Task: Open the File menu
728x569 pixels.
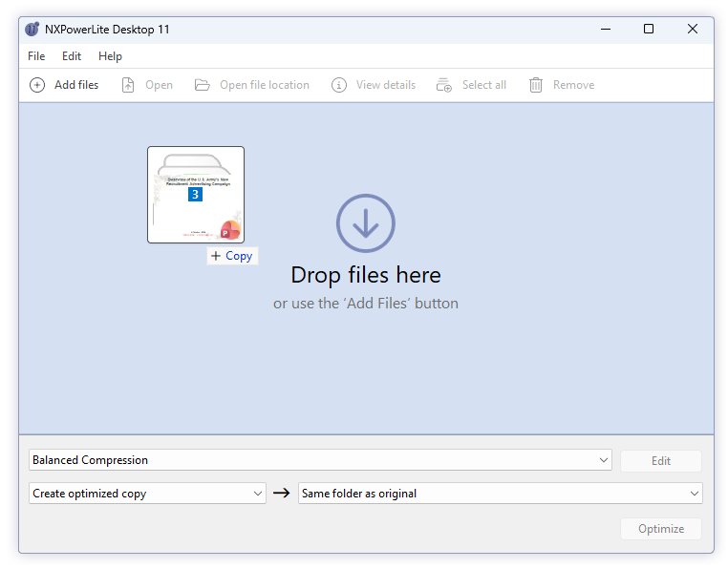Action: 36,56
